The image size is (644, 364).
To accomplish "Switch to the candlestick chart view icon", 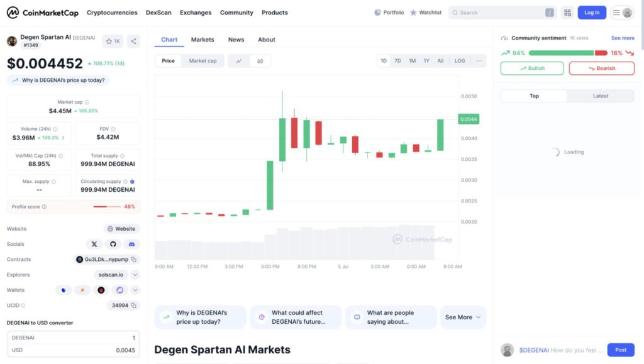I will pos(260,61).
